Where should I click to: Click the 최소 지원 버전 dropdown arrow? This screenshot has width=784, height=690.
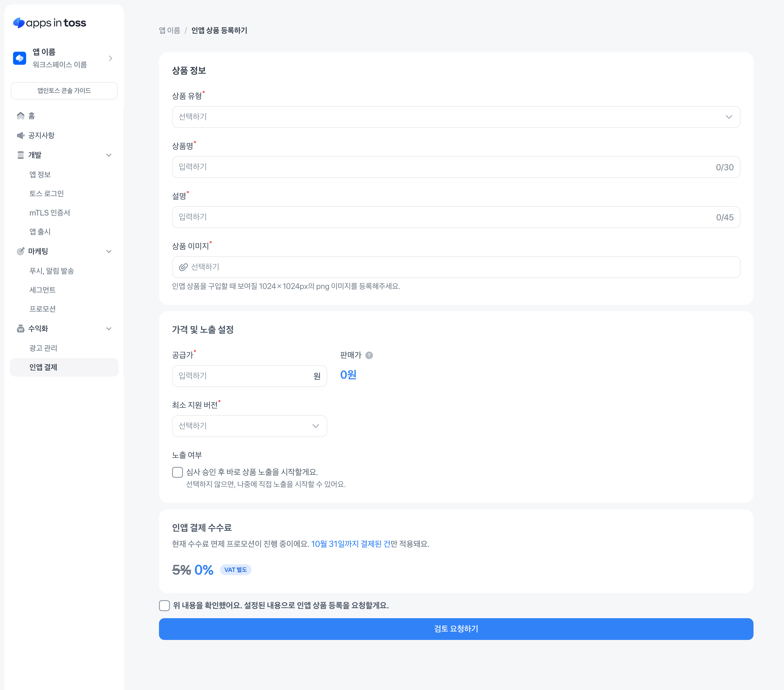point(316,426)
